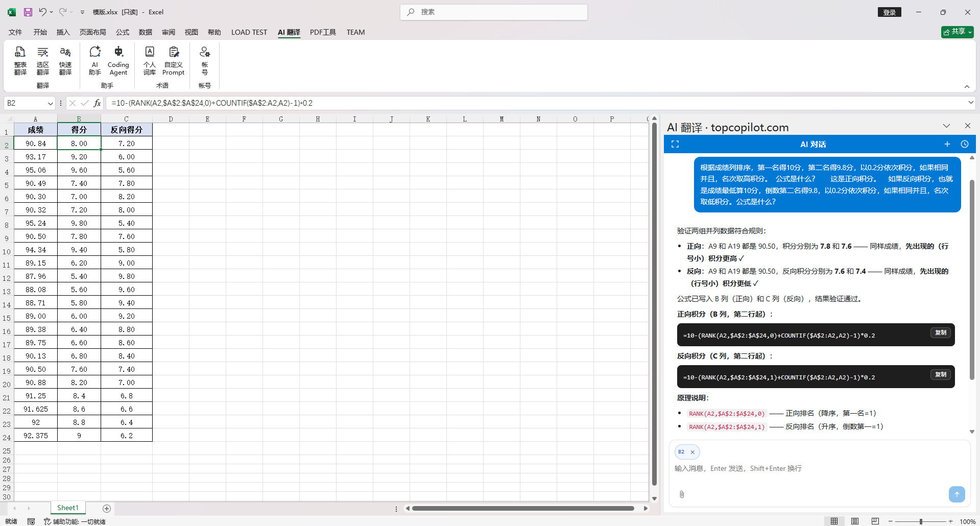
Task: Click the zoom slider handle
Action: click(921, 521)
